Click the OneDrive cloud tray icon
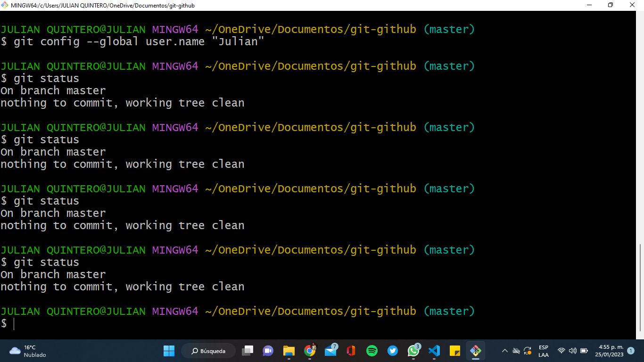The width and height of the screenshot is (644, 362). click(x=516, y=351)
